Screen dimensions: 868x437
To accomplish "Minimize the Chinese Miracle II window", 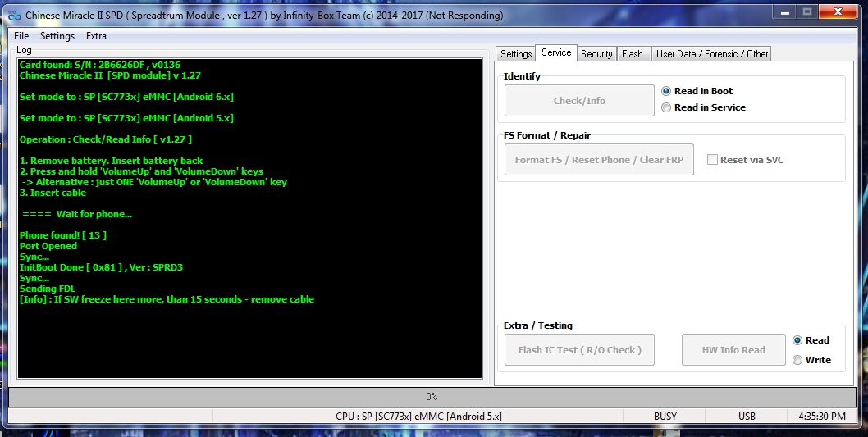I will (784, 11).
